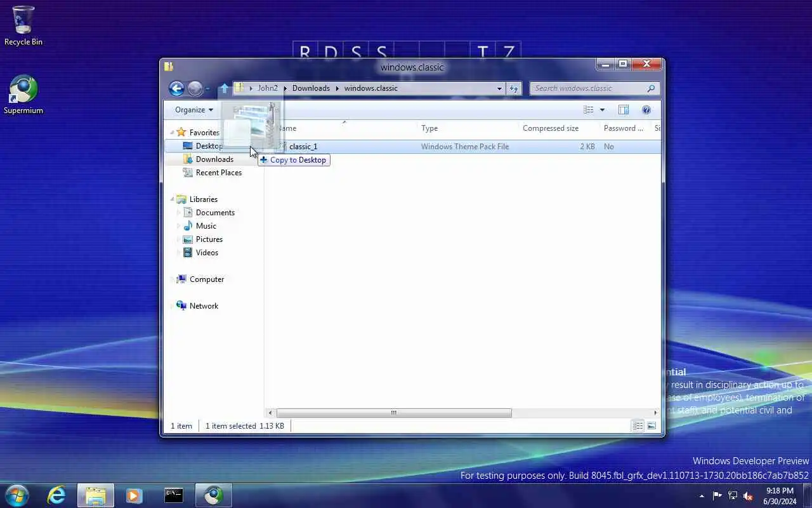Open the Command Prompt taskbar button
The width and height of the screenshot is (812, 508).
click(174, 495)
